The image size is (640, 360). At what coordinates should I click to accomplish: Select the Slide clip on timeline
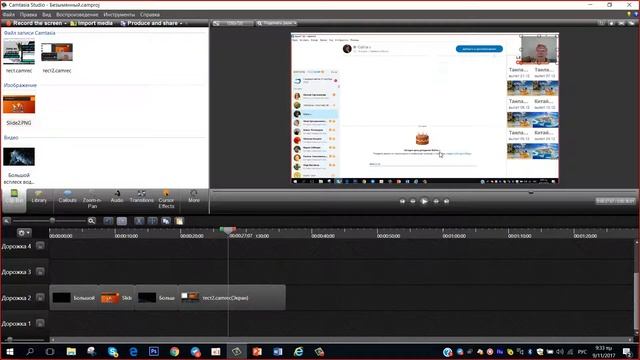click(116, 298)
